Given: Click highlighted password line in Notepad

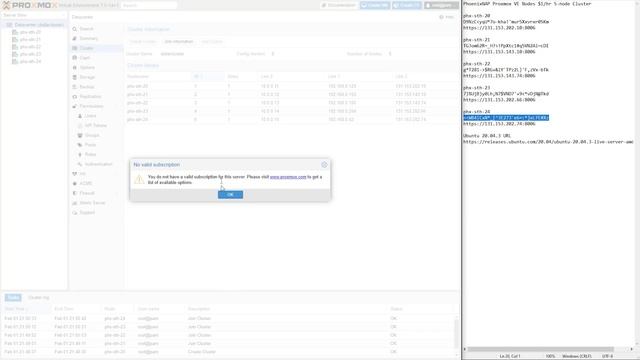Looking at the screenshot, I should point(506,118).
